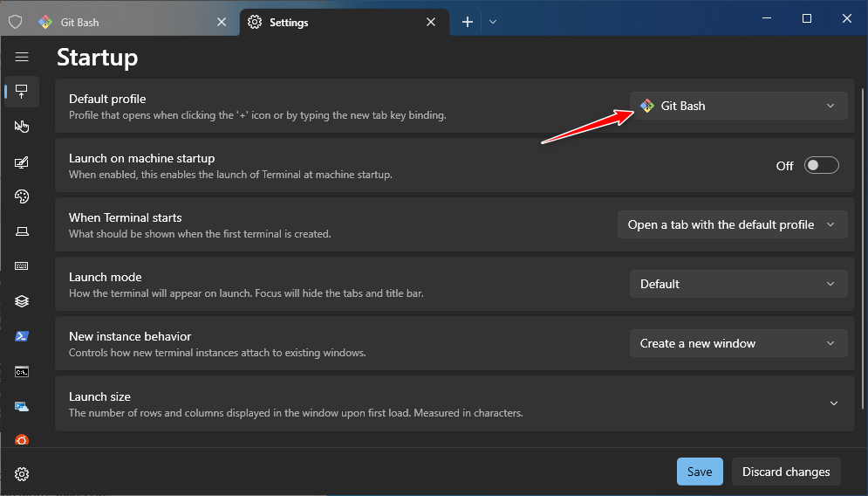Image resolution: width=868 pixels, height=496 pixels.
Task: Open the Interaction settings page
Action: [x=22, y=127]
